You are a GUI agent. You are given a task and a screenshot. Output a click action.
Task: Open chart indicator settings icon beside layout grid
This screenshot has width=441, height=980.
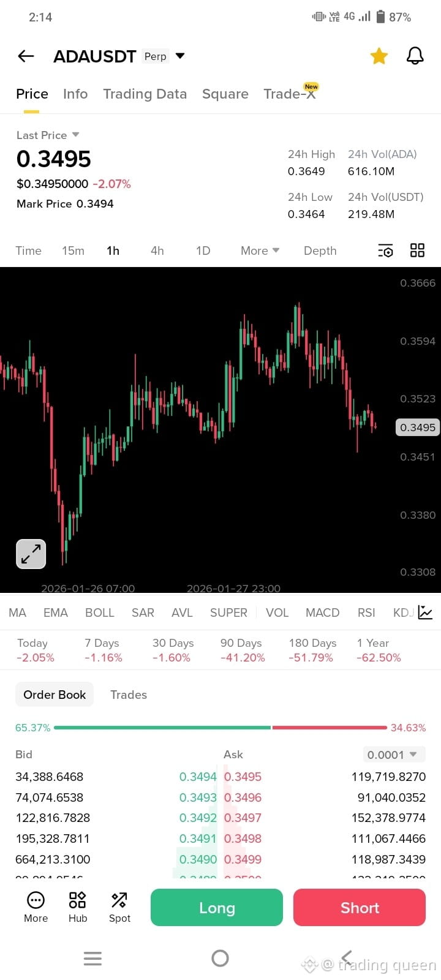385,250
